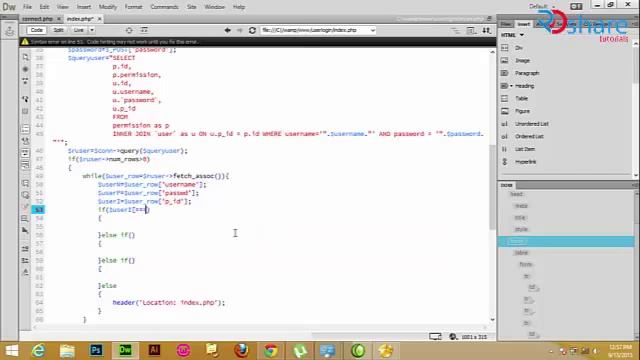Insert a Paragraph element
Viewport: 640px width, 360px height.
[x=527, y=73]
